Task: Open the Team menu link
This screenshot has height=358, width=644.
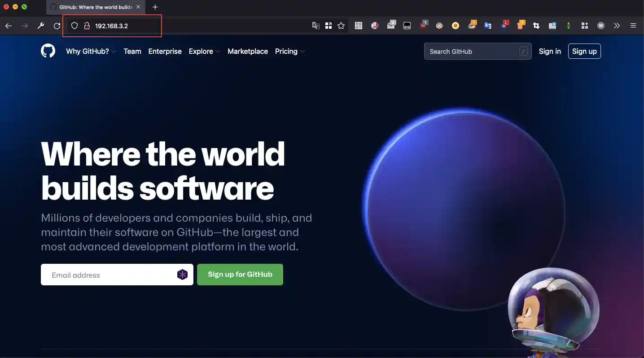Action: [x=132, y=52]
